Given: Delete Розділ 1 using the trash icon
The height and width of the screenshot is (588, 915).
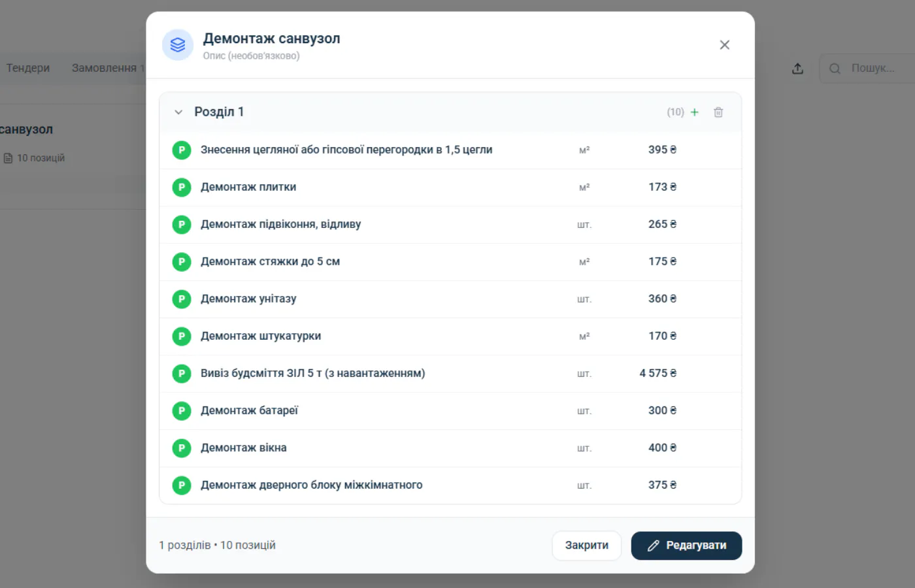Looking at the screenshot, I should pos(718,112).
